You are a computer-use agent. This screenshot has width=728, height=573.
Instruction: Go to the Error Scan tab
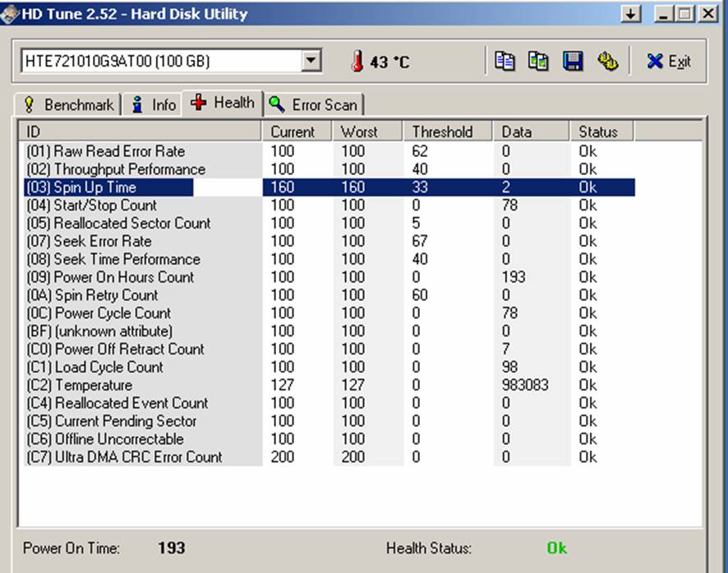[315, 105]
